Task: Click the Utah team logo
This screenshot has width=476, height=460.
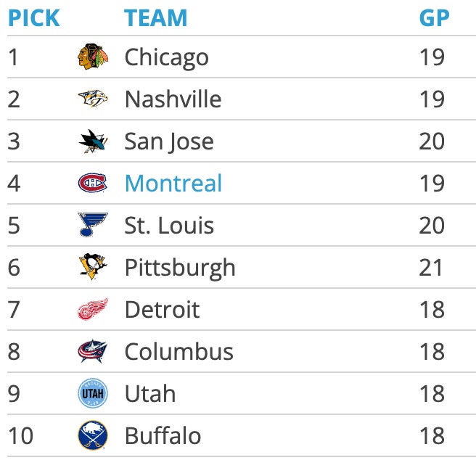Action: pyautogui.click(x=93, y=394)
